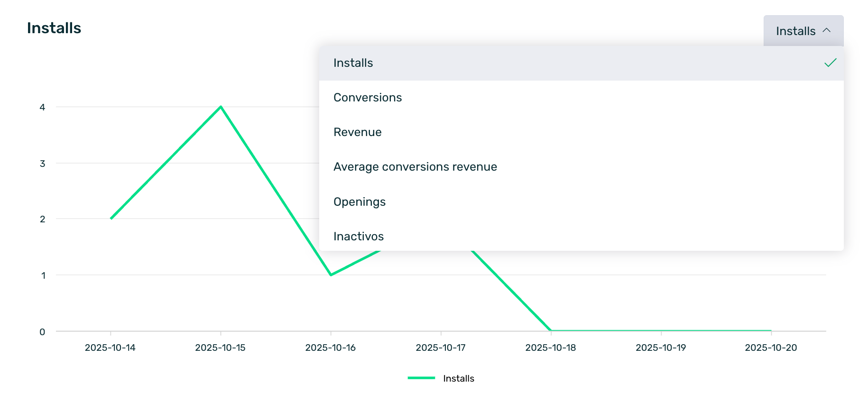Pick Openings from the dropdown menu

coord(359,201)
